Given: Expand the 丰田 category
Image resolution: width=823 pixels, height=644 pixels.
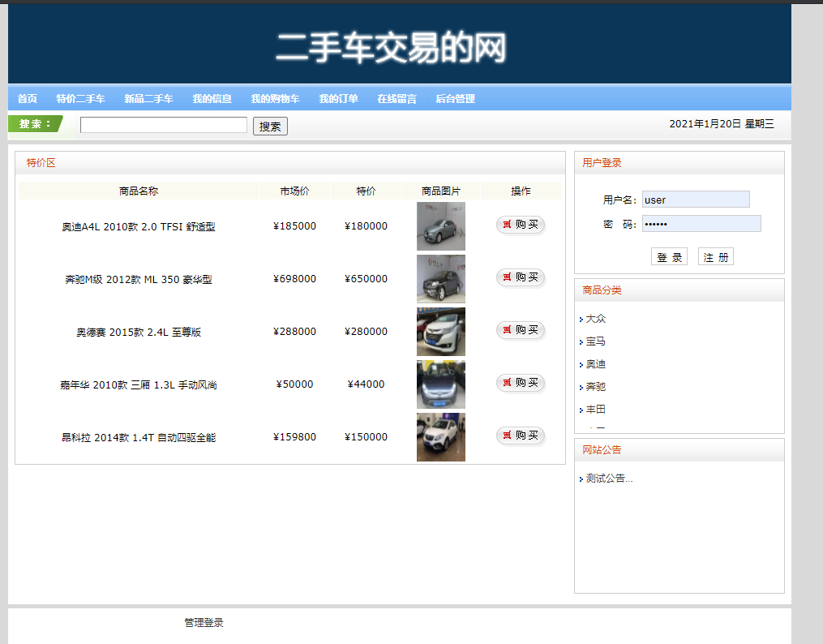Looking at the screenshot, I should [x=594, y=410].
